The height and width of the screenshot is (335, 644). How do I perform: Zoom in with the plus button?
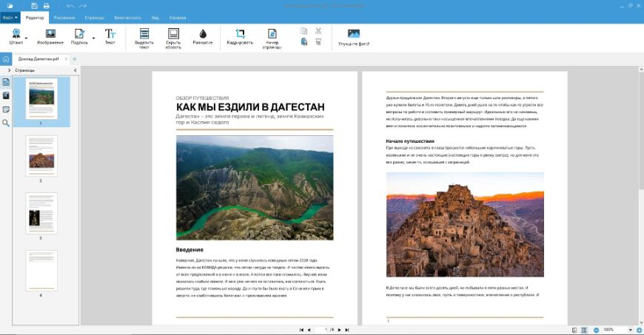click(x=639, y=330)
